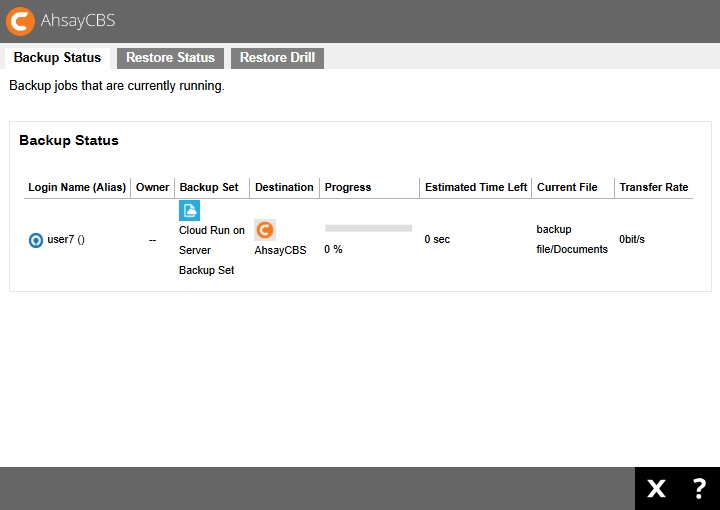Sort by Owner column header
This screenshot has width=720, height=510.
pyautogui.click(x=153, y=187)
